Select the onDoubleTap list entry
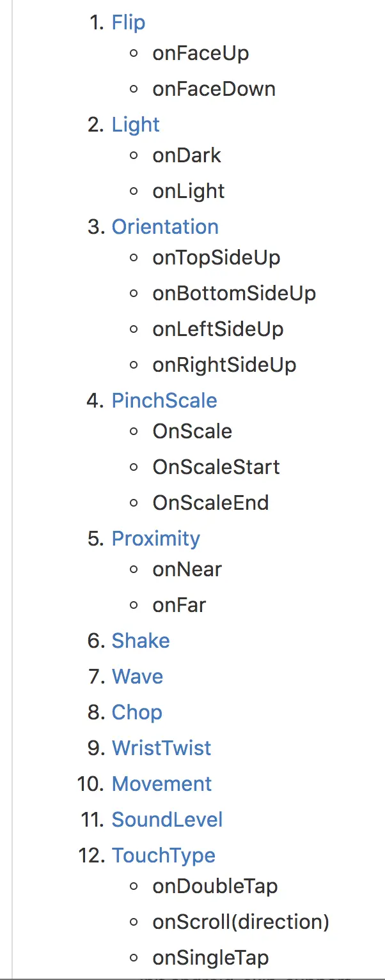The width and height of the screenshot is (385, 980). 215,887
